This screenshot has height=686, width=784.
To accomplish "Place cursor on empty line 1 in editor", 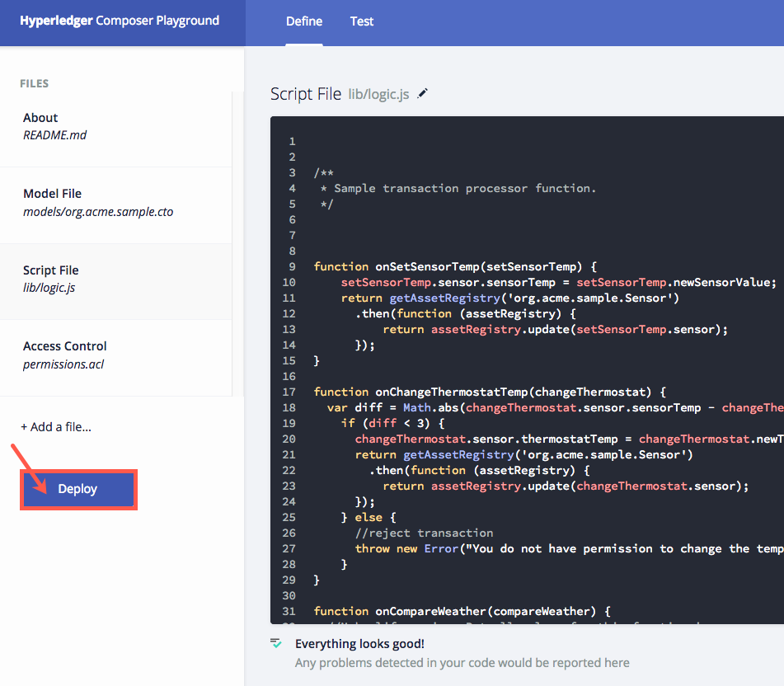I will click(548, 142).
